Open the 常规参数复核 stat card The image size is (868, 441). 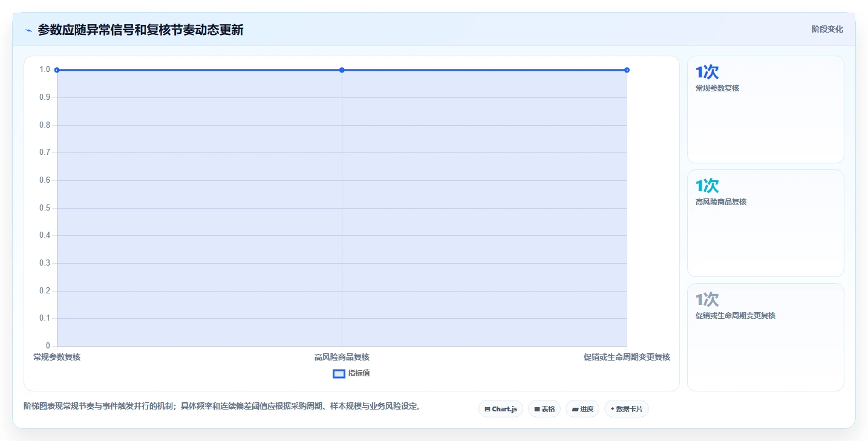(x=765, y=109)
